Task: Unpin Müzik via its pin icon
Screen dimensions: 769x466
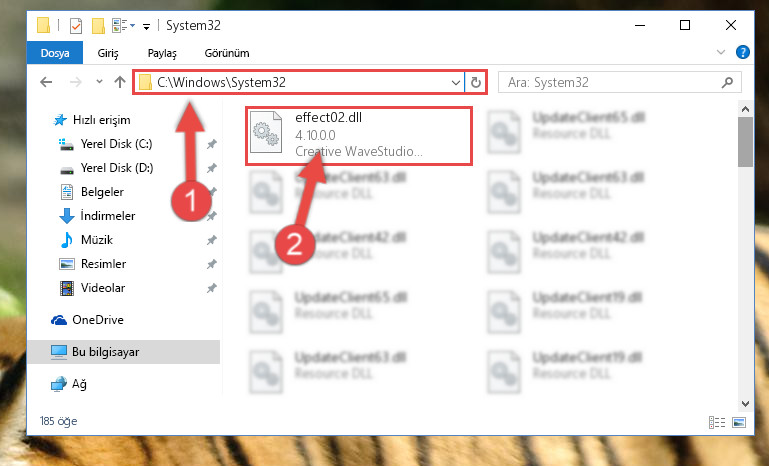Action: pyautogui.click(x=211, y=240)
